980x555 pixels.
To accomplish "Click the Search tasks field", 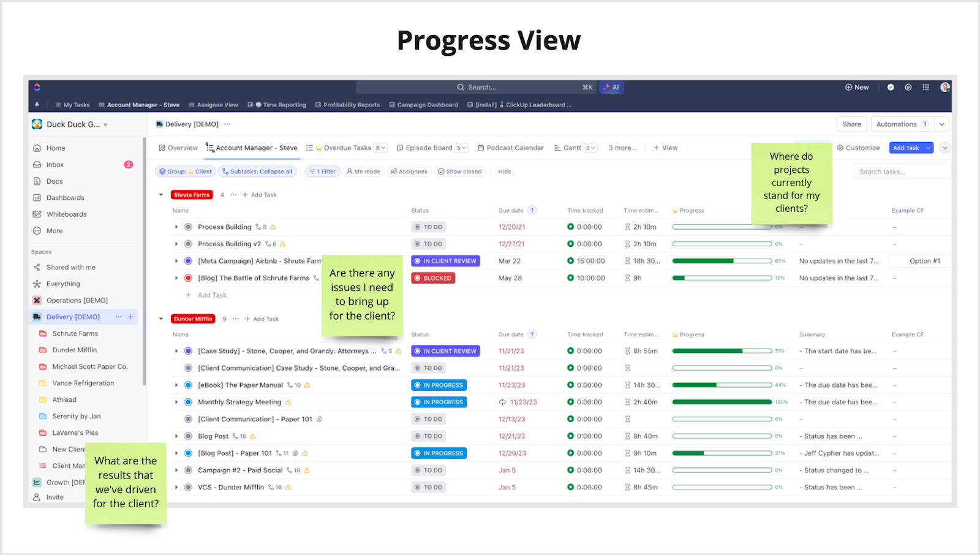I will coord(902,172).
